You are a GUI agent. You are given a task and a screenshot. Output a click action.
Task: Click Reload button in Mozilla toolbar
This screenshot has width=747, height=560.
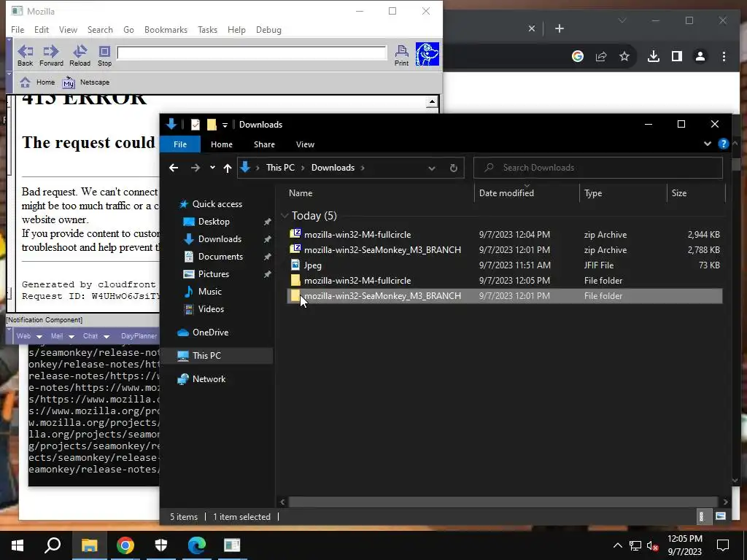80,55
